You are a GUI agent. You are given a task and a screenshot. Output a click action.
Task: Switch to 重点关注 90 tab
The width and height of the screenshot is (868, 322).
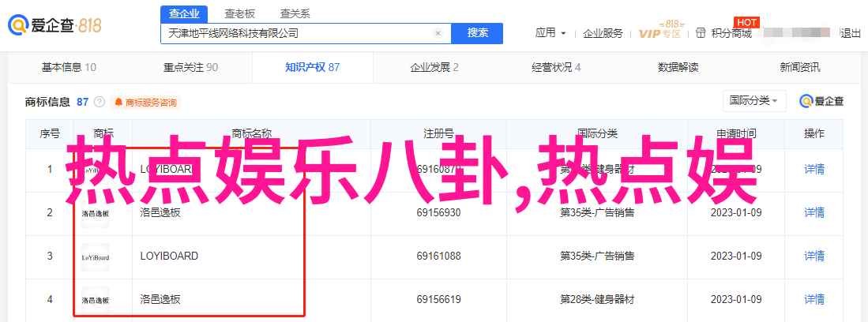[x=190, y=68]
